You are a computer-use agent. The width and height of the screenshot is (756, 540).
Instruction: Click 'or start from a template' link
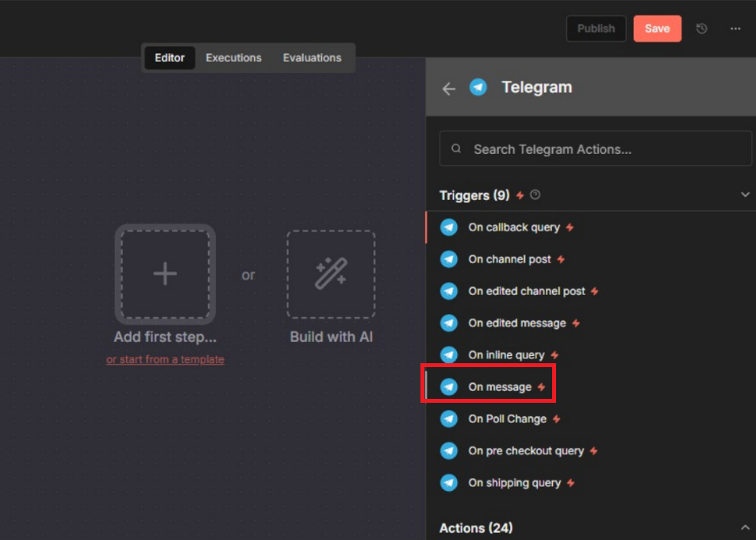click(x=165, y=359)
